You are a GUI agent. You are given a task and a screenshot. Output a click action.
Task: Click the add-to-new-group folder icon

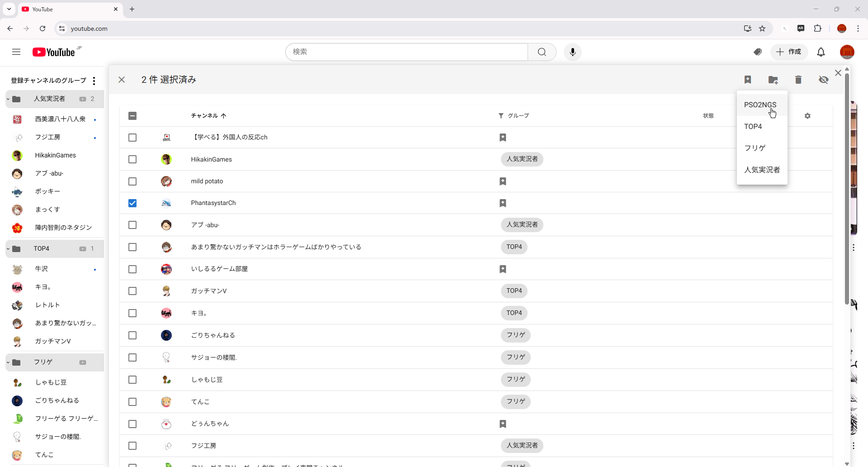[773, 80]
